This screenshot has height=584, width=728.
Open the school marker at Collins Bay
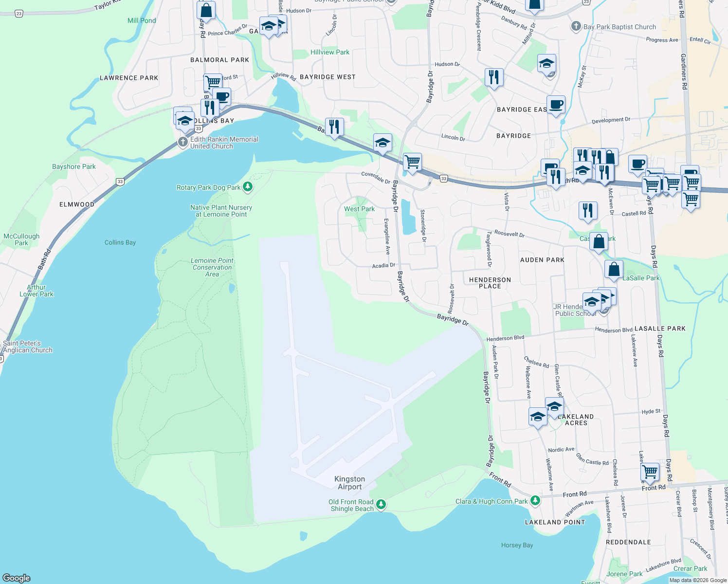point(185,121)
